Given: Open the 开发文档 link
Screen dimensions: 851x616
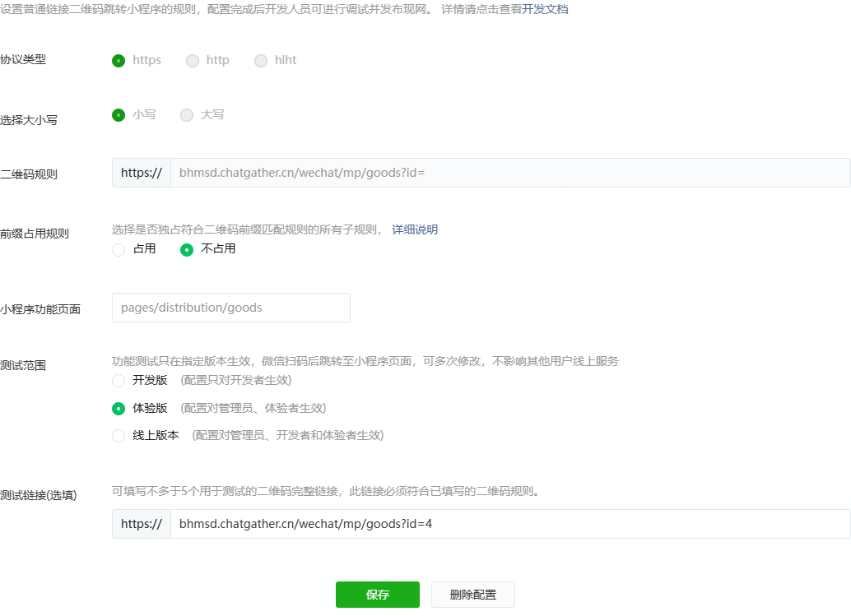Looking at the screenshot, I should (545, 9).
